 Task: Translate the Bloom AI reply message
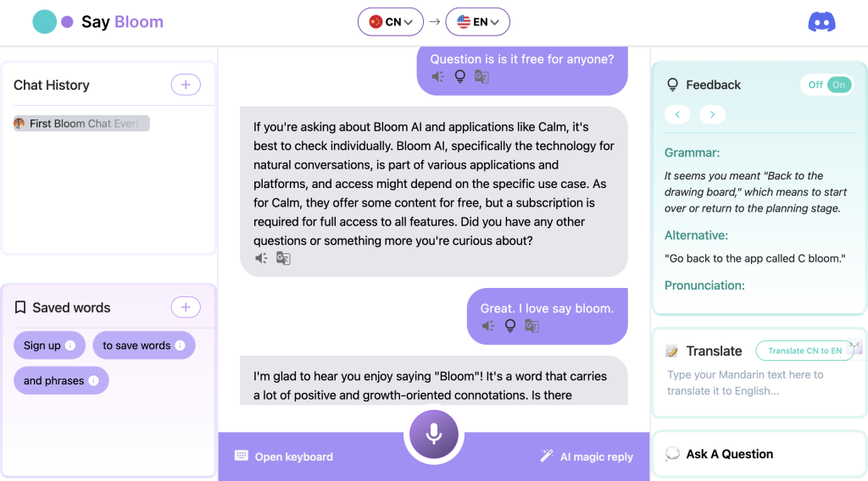coord(283,258)
